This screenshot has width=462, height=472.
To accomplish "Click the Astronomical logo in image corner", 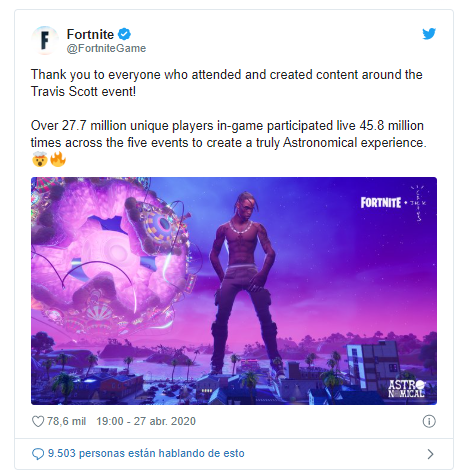I will point(407,388).
